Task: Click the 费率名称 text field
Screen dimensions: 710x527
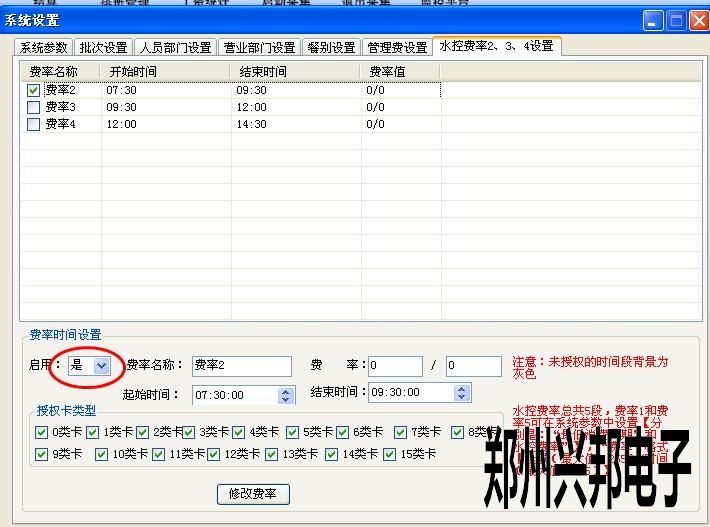Action: [x=241, y=366]
